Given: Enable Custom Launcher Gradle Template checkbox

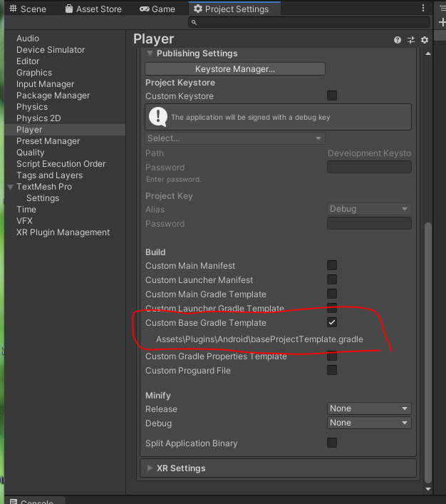Looking at the screenshot, I should [x=332, y=308].
